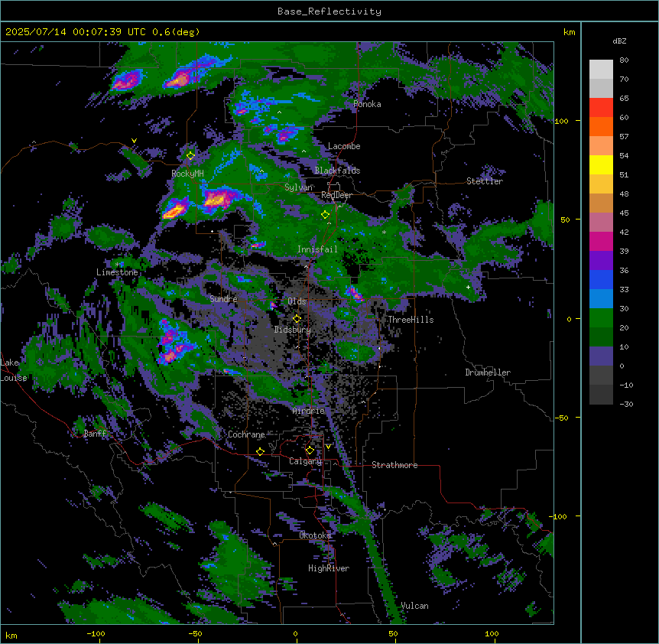The width and height of the screenshot is (659, 644).
Task: Click the HighRiver label
Action: [329, 568]
